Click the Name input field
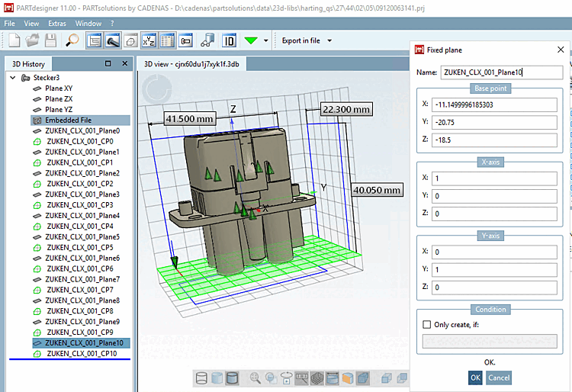572x392 pixels. pos(501,73)
